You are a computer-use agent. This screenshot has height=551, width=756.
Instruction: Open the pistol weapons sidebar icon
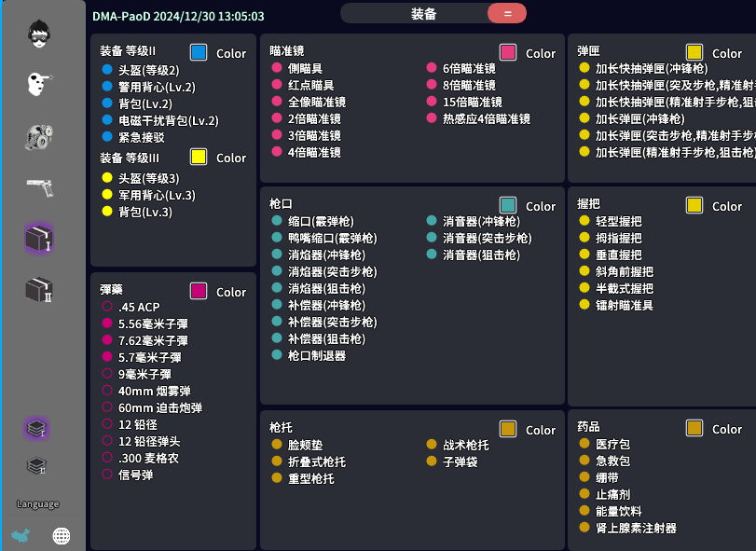pos(40,187)
